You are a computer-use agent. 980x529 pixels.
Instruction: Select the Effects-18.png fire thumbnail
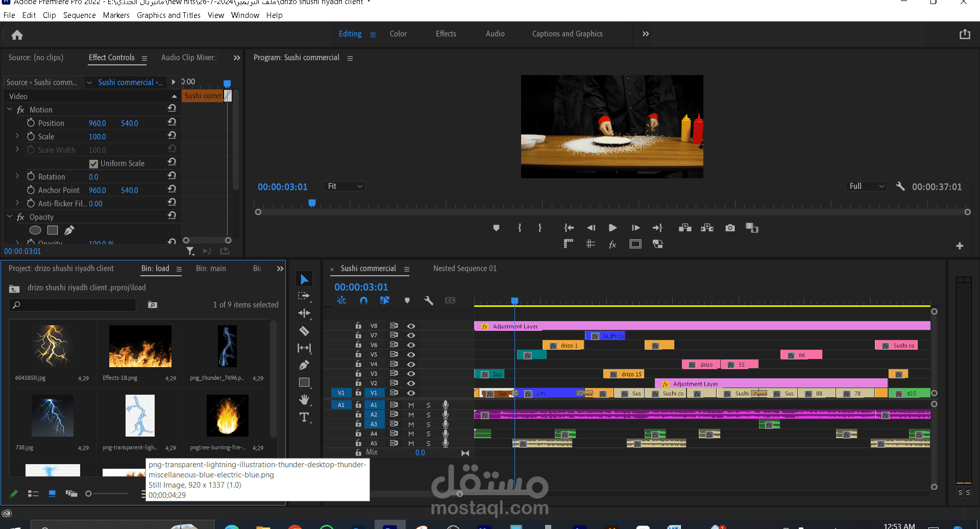140,347
